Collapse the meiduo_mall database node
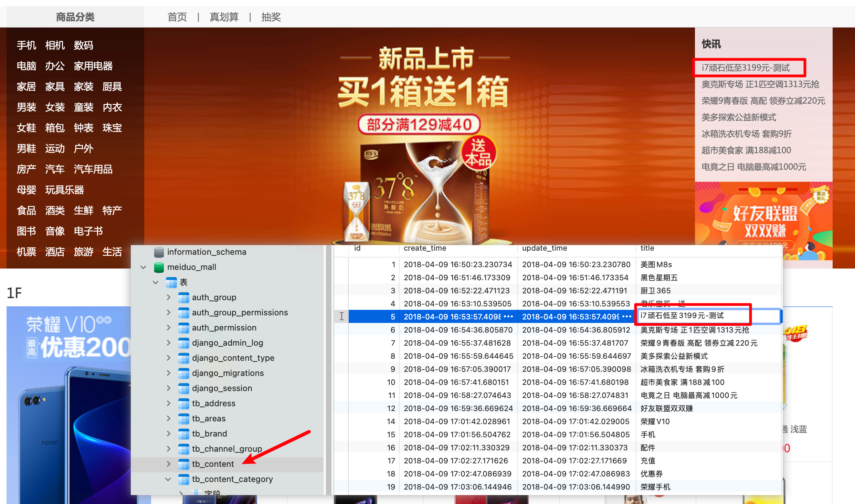 144,267
